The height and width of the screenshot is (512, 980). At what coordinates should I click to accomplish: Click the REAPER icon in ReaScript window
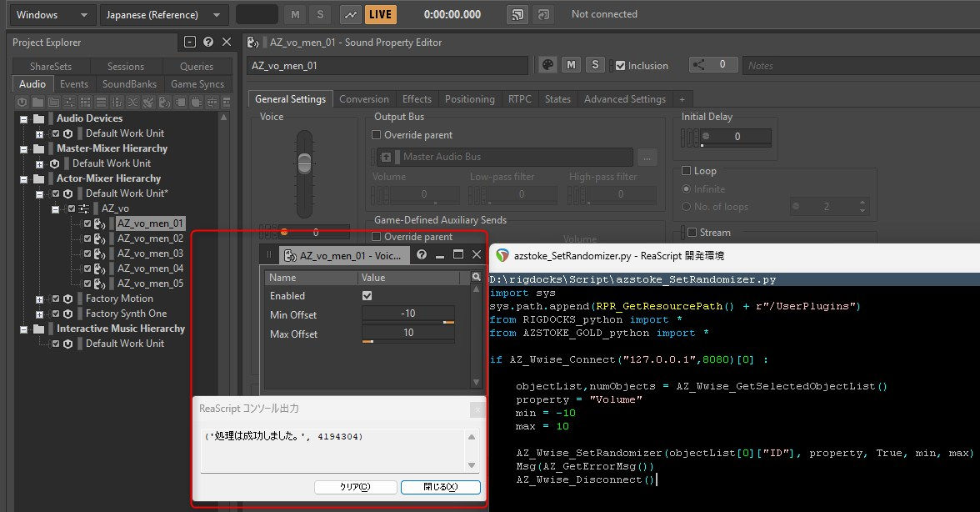502,255
